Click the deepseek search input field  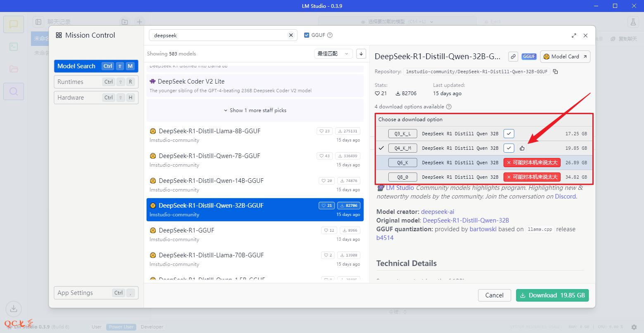[x=219, y=36]
